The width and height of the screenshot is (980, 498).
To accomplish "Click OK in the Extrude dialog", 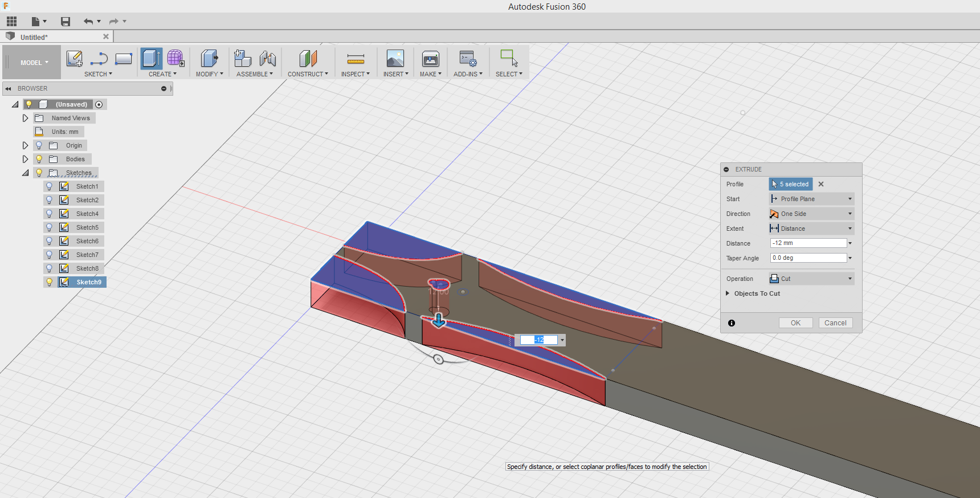I will click(795, 323).
